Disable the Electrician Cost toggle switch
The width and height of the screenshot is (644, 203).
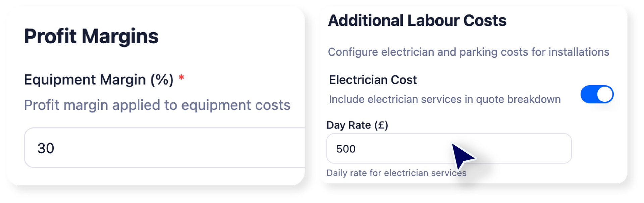[597, 94]
